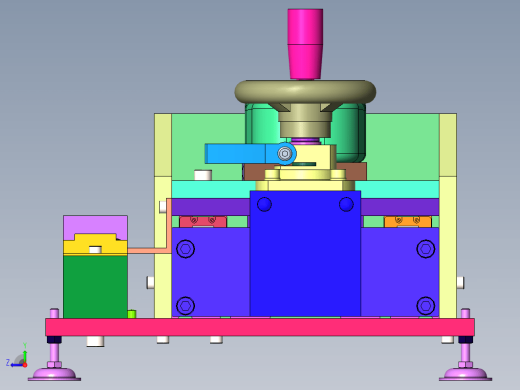The image size is (520, 390).
Task: Select the lilac cover atop the left box
Action: tap(95, 227)
